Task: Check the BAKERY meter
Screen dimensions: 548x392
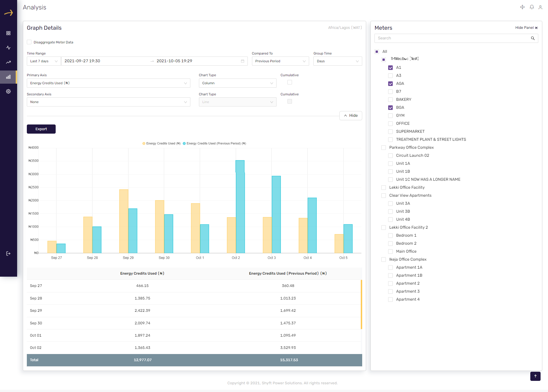Action: pyautogui.click(x=390, y=100)
